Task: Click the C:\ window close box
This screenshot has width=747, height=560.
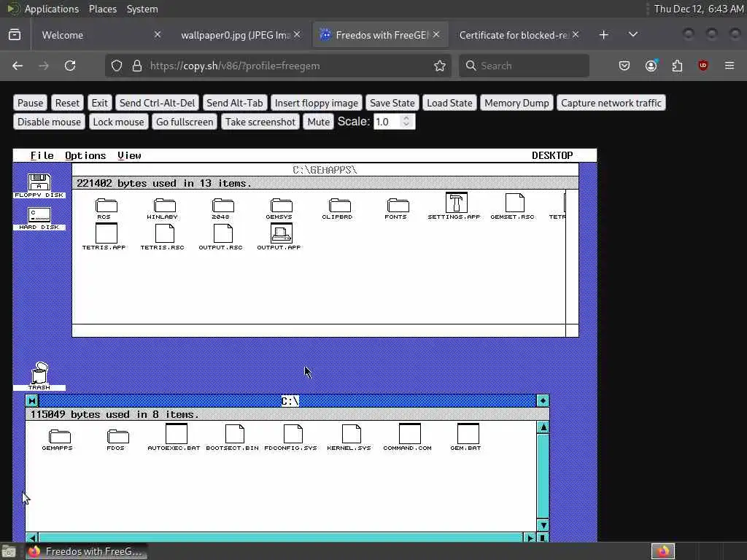Action: coord(32,401)
